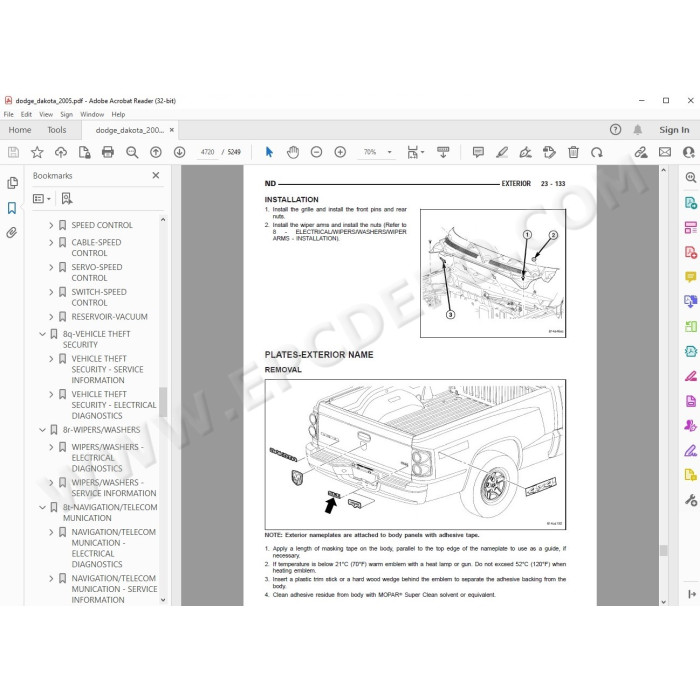Open WIPERS/WASHERS - ELECTRICAL DIAGNOSTICS bookmark
Viewport: 700px width, 700px height.
point(108,458)
